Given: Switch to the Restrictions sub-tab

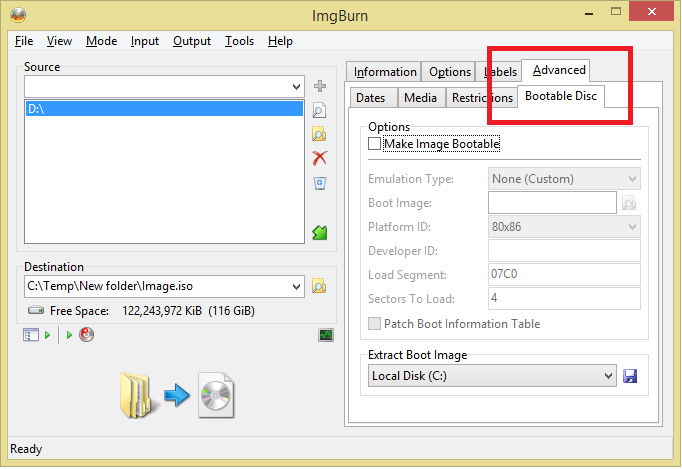Looking at the screenshot, I should coord(482,97).
